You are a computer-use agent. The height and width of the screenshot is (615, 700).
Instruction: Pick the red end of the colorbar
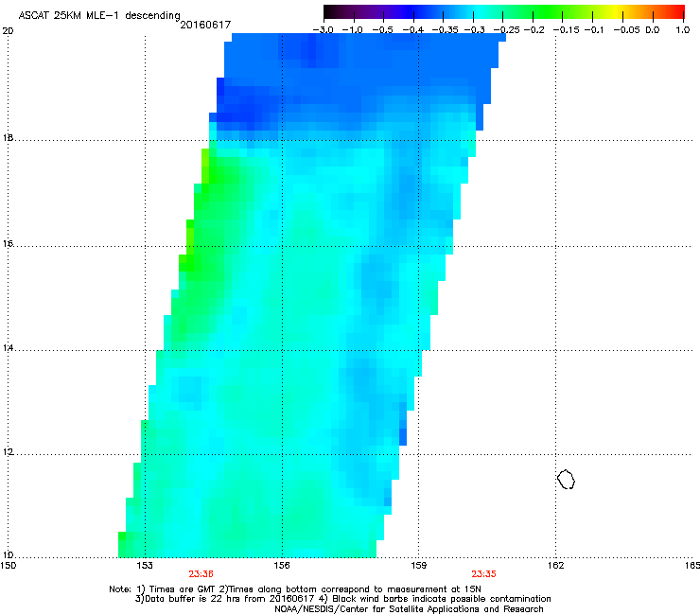click(677, 12)
